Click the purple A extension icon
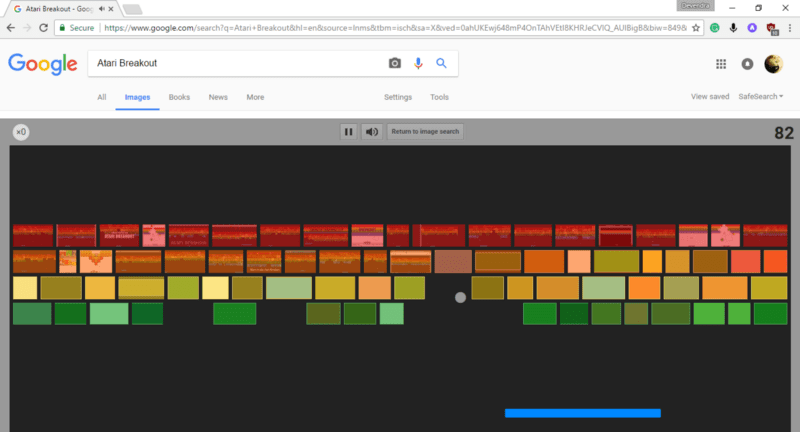 (x=752, y=28)
